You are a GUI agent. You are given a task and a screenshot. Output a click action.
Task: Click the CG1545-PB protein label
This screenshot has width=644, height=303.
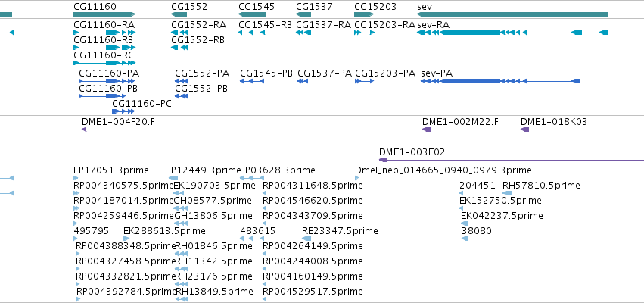pyautogui.click(x=266, y=73)
